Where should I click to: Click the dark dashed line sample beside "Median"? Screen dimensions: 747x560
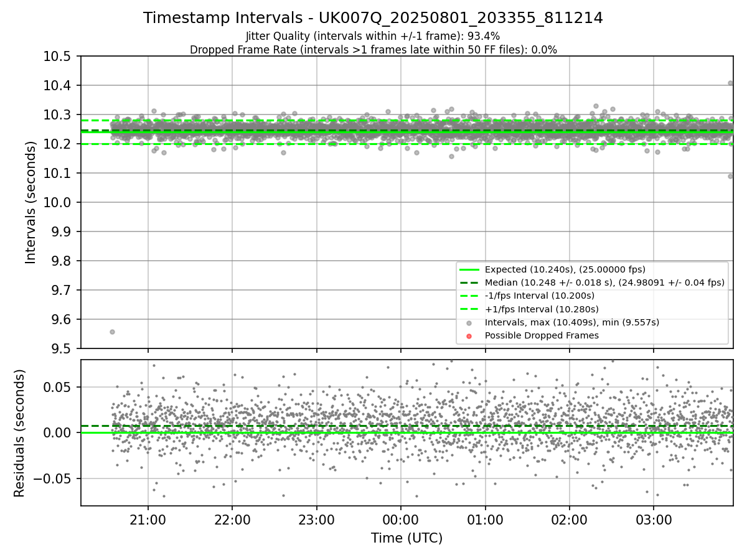[x=469, y=283]
